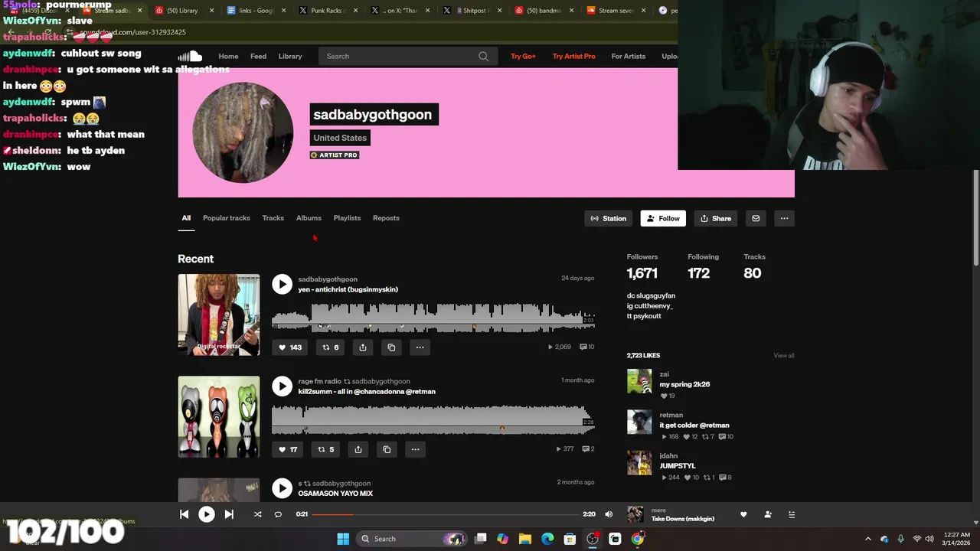The image size is (980, 551).
Task: Switch to the Tracks tab
Action: (x=273, y=218)
